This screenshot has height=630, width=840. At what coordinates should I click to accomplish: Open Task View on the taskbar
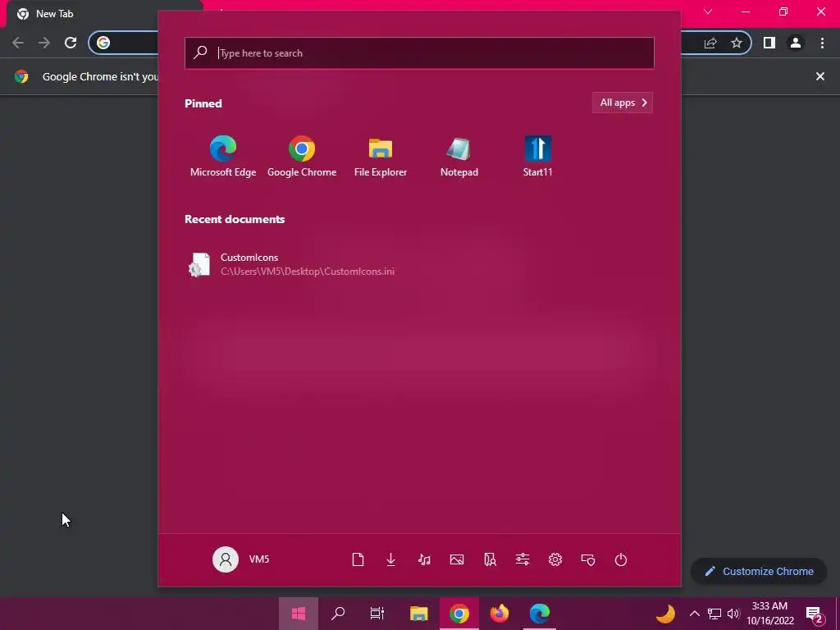(377, 614)
